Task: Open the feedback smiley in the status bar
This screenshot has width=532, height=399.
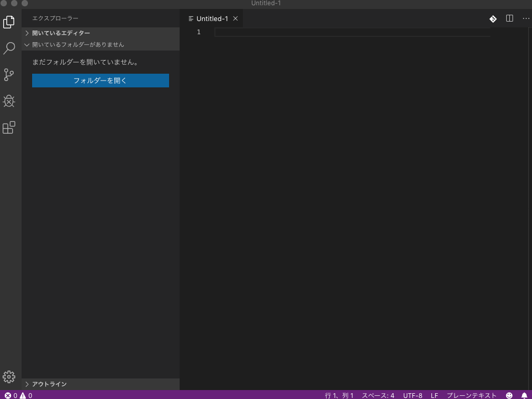Action: (509, 395)
